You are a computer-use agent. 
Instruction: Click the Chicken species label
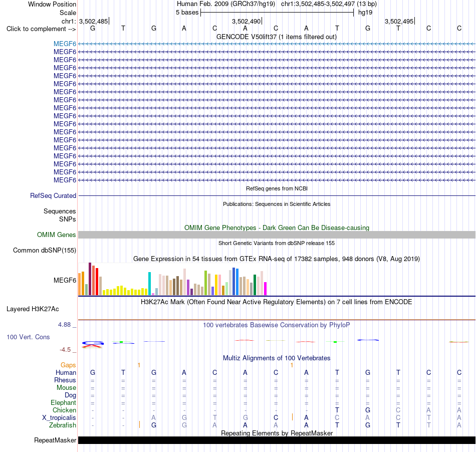[x=64, y=410]
